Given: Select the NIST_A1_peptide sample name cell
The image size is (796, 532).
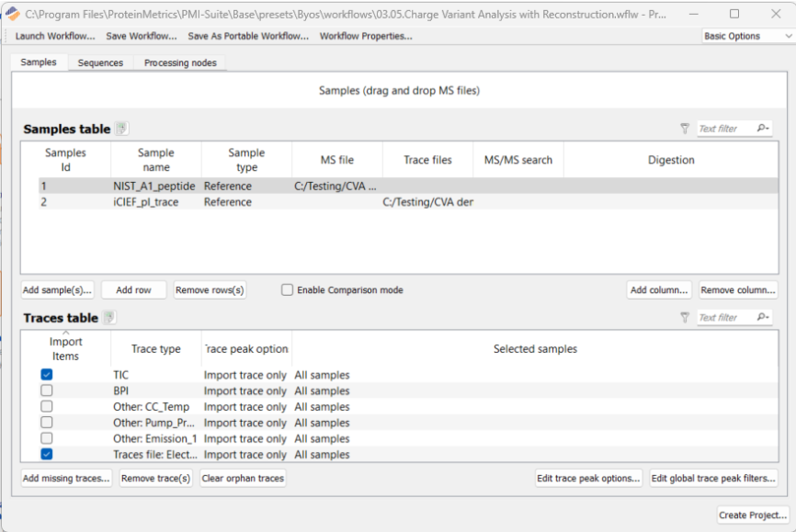Looking at the screenshot, I should pyautogui.click(x=154, y=186).
